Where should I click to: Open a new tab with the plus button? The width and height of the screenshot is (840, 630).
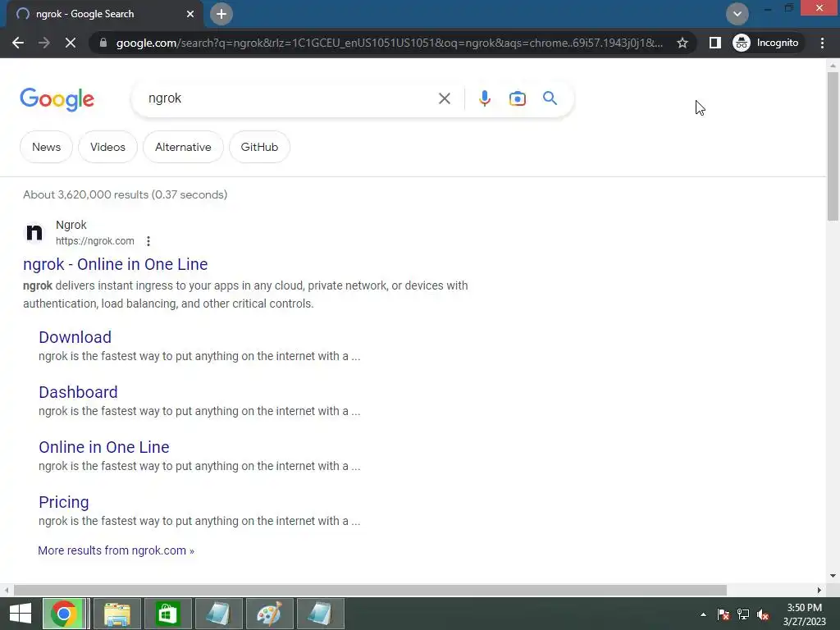tap(221, 14)
